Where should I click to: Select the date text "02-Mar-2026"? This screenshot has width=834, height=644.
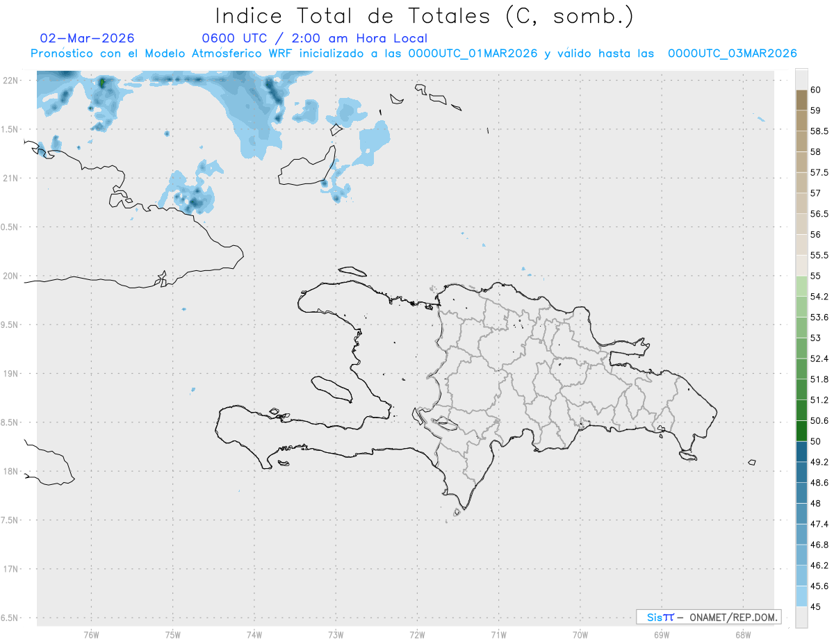pyautogui.click(x=88, y=38)
